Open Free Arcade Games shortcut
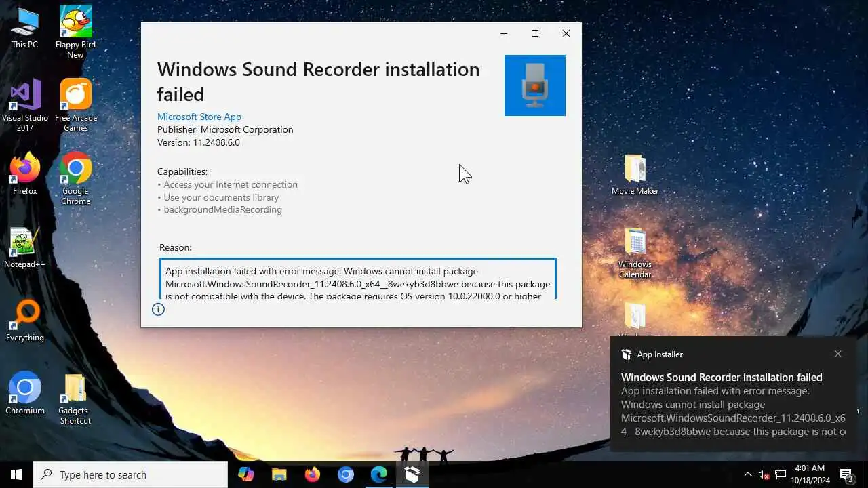Viewport: 868px width, 488px height. tap(75, 105)
